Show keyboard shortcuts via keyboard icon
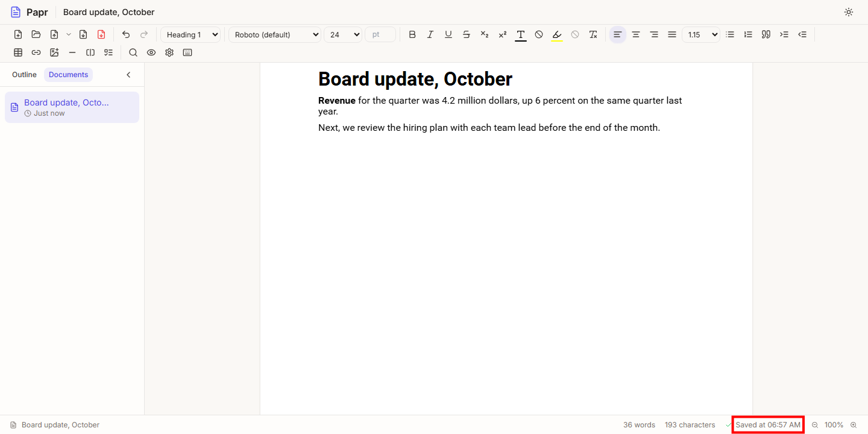Viewport: 868px width, 434px height. click(x=187, y=52)
